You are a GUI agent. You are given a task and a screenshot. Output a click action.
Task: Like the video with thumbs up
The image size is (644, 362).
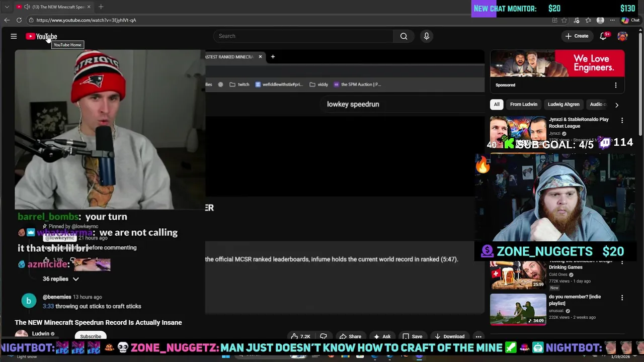click(300, 336)
